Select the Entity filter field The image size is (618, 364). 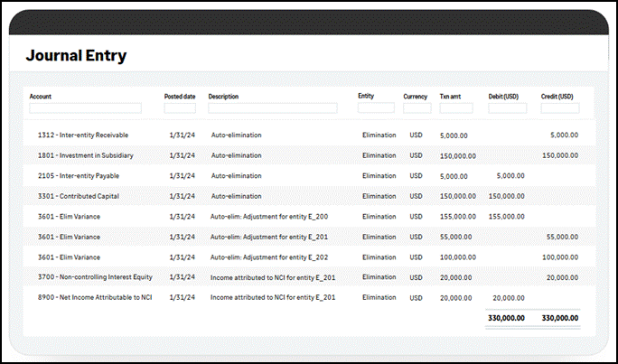point(376,107)
